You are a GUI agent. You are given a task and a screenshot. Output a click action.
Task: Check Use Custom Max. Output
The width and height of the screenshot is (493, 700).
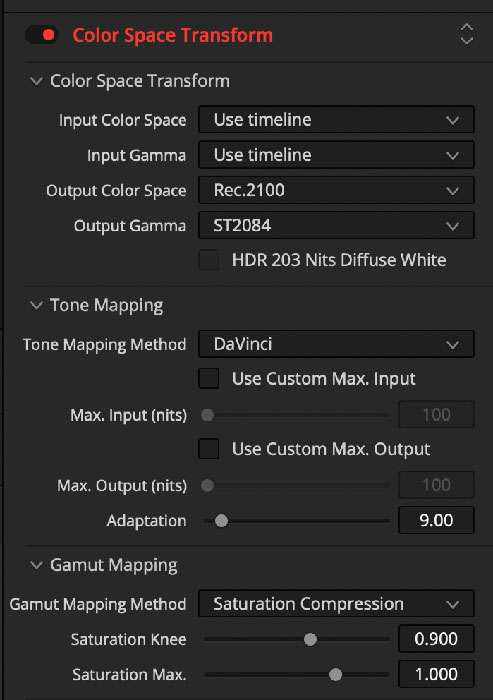209,449
